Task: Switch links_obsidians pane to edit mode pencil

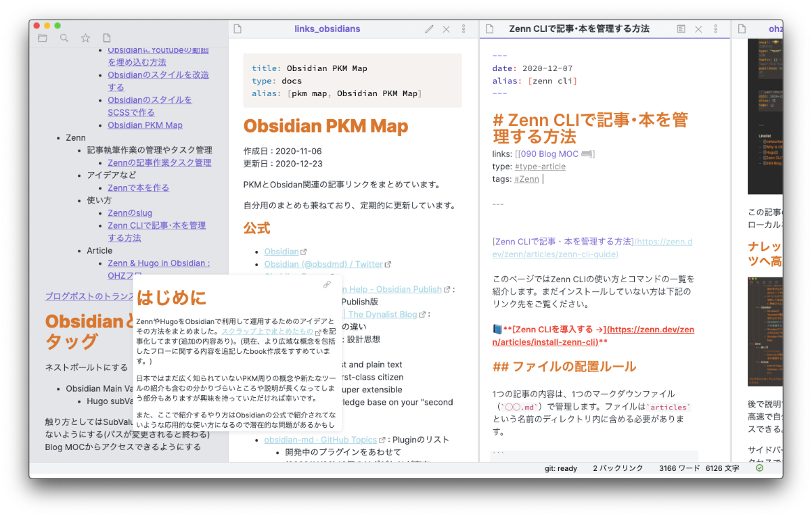Action: [x=429, y=29]
